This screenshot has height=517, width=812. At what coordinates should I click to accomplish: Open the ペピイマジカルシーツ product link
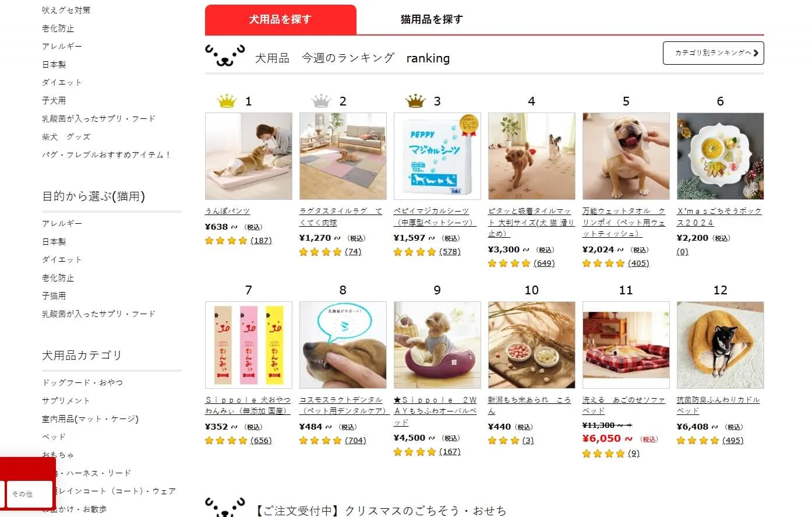(x=435, y=216)
